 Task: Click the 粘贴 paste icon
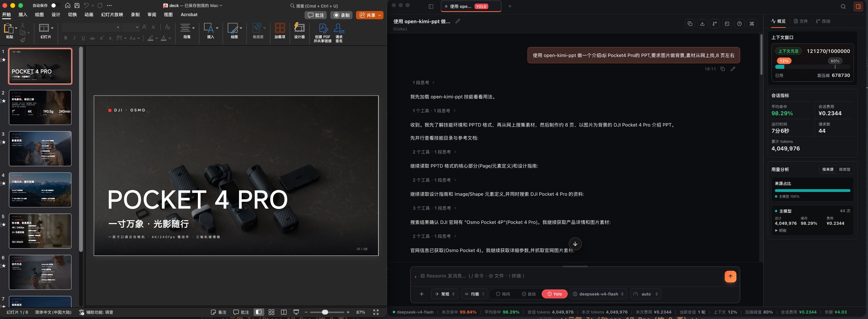8,29
